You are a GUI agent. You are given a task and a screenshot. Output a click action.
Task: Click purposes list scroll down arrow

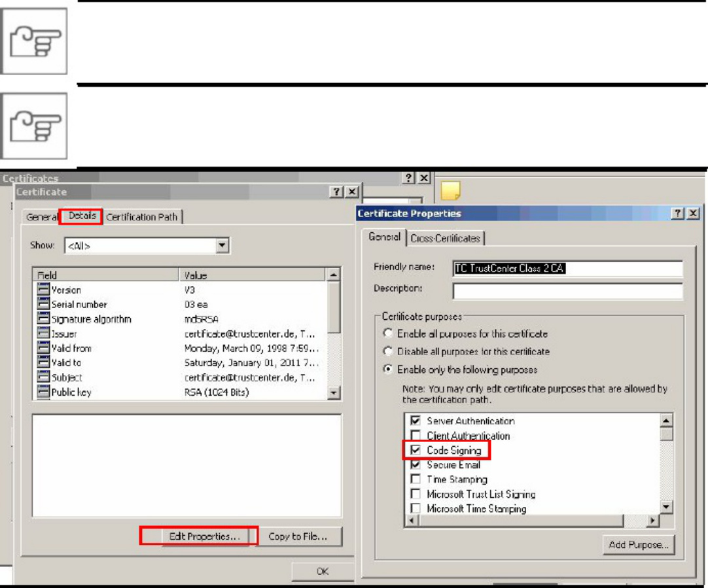pyautogui.click(x=667, y=507)
